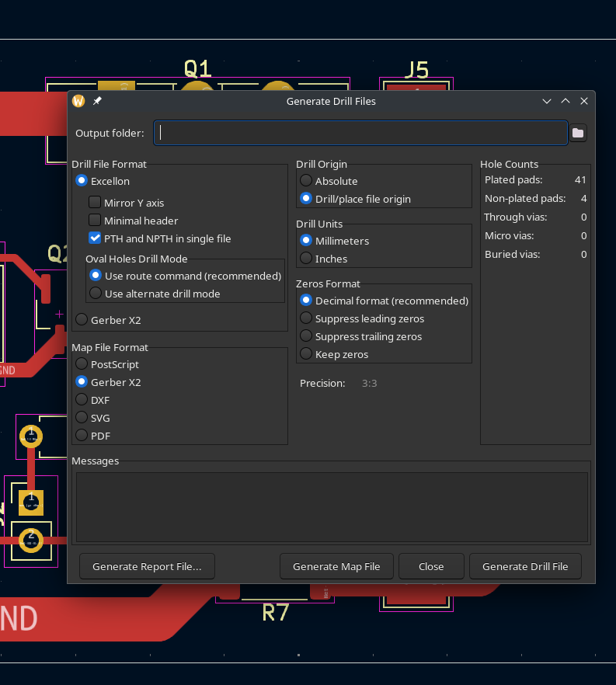Select Keep zeros format
The image size is (616, 685).
334,354
